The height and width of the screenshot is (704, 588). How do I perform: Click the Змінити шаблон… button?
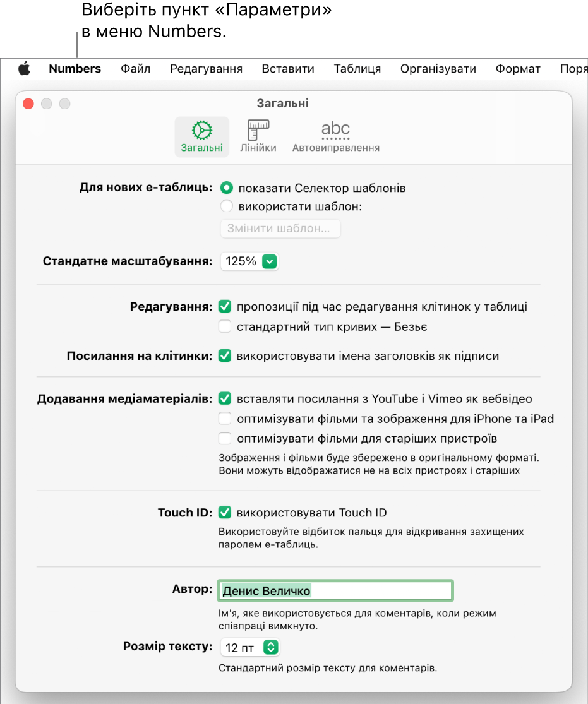(280, 229)
